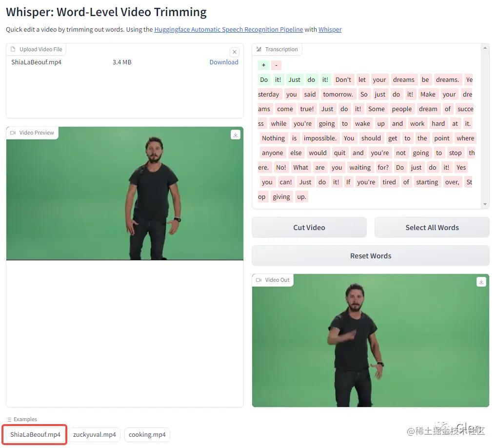Play the Video Preview player
The height and width of the screenshot is (448, 497).
pyautogui.click(x=124, y=193)
